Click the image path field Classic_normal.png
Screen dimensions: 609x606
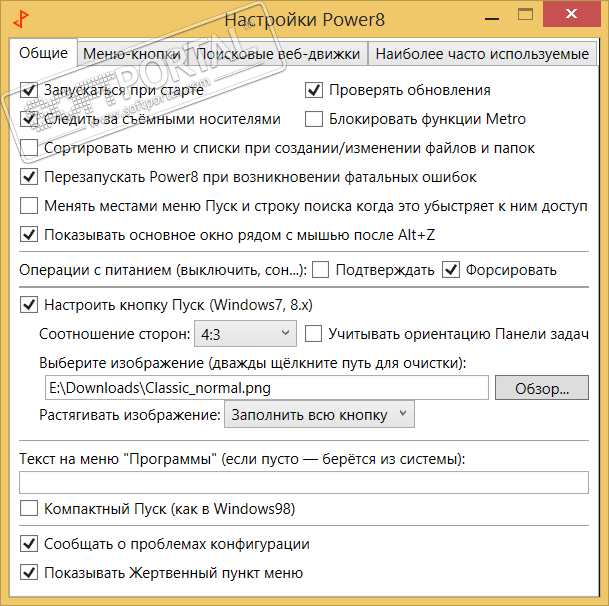pyautogui.click(x=267, y=388)
